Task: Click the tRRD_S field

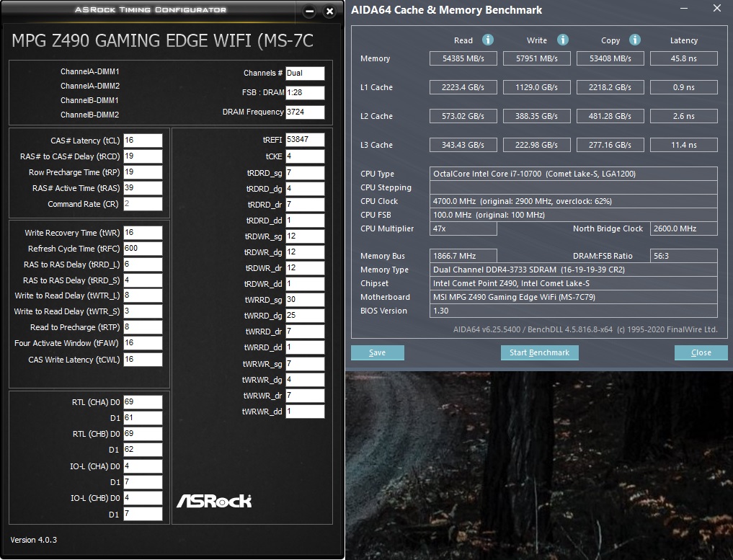Action: point(143,280)
